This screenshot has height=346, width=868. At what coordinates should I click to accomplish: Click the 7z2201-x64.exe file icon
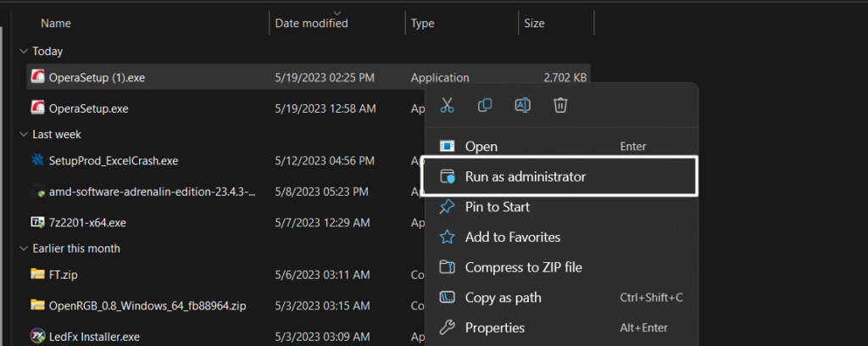point(37,222)
